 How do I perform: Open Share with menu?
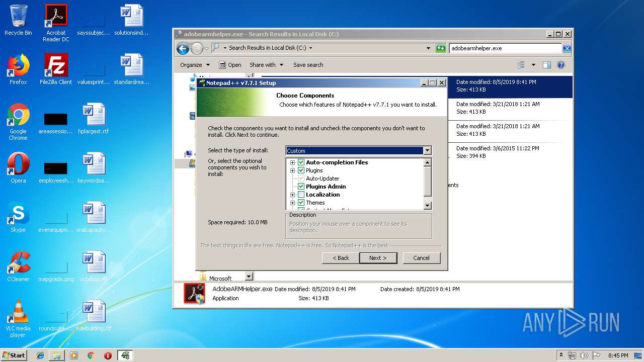click(x=266, y=65)
